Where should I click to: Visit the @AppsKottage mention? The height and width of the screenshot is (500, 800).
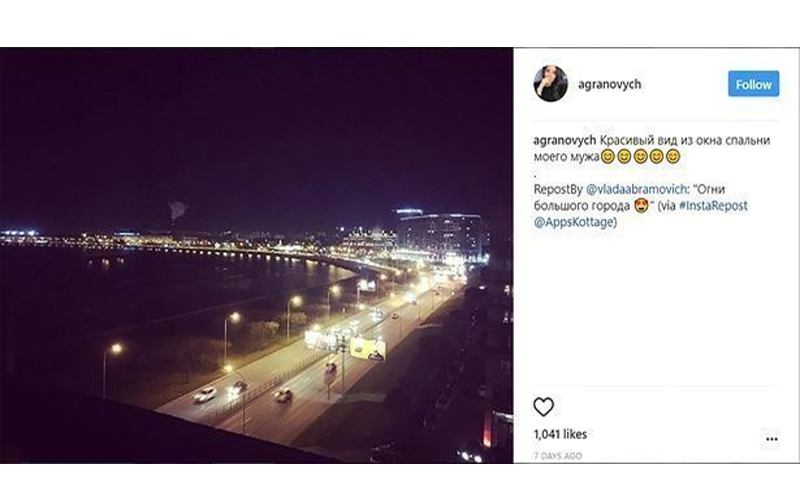tap(575, 222)
